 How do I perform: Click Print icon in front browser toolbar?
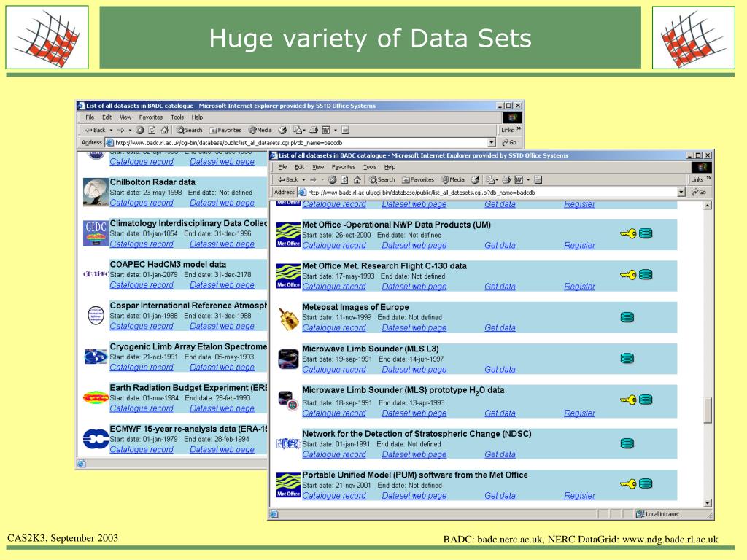506,179
